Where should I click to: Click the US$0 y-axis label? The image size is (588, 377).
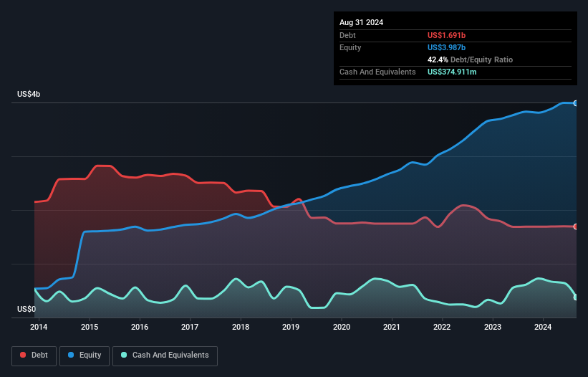coord(26,309)
